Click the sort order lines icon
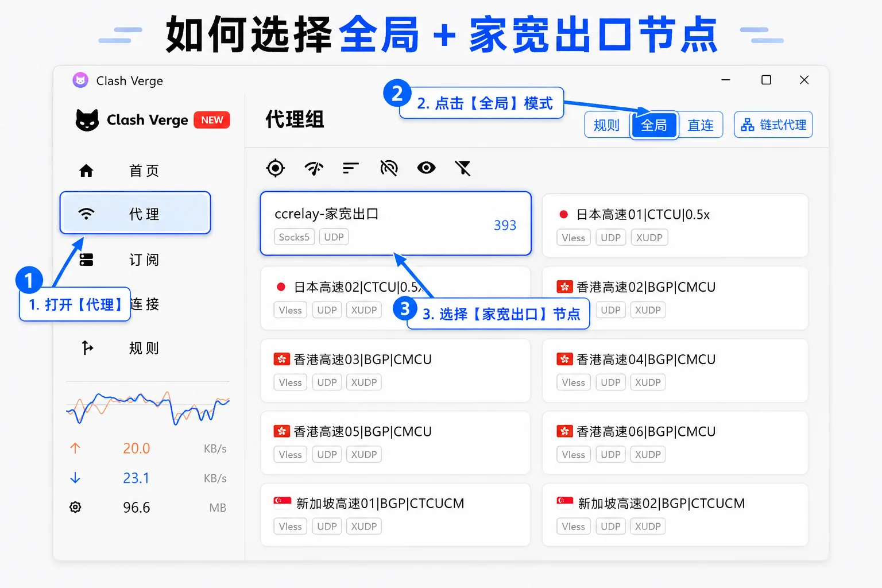The image size is (882, 588). [x=350, y=168]
